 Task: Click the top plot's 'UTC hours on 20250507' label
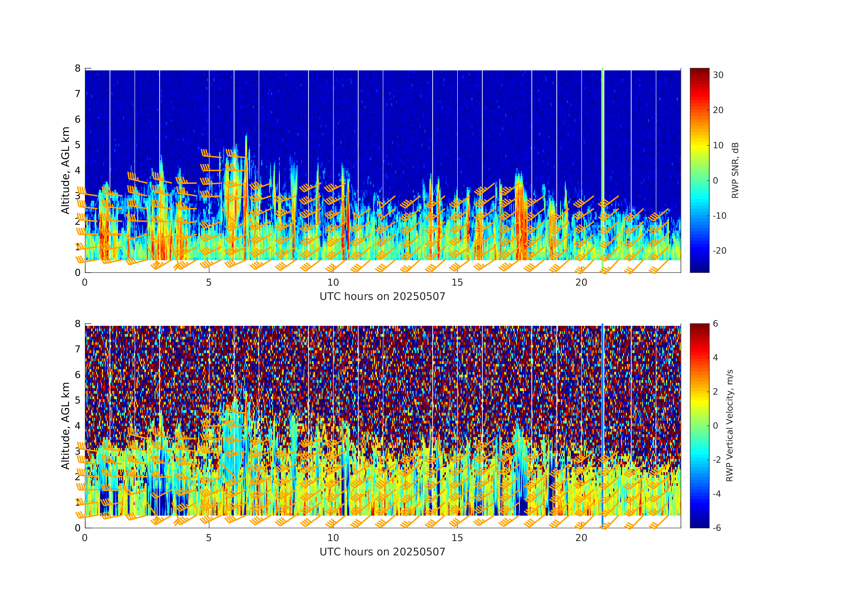click(x=382, y=297)
